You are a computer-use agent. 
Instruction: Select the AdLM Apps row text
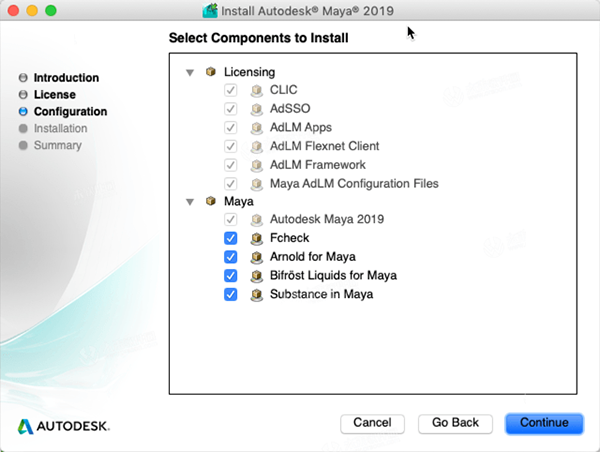[301, 127]
